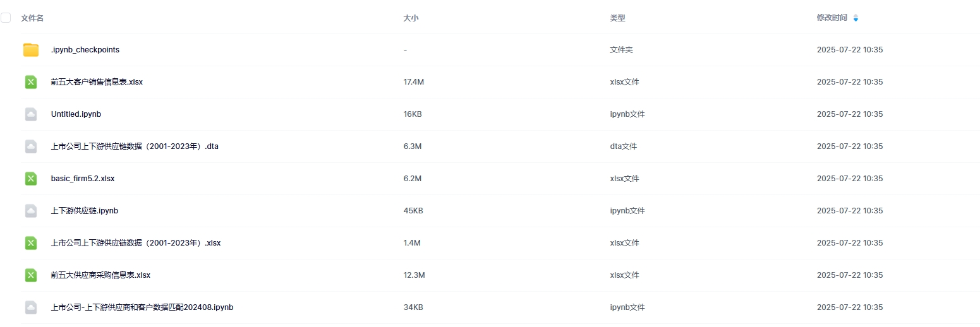Click the Excel icon for basic_firm5.2.xlsx
Screen dimensions: 980x327
pos(31,179)
